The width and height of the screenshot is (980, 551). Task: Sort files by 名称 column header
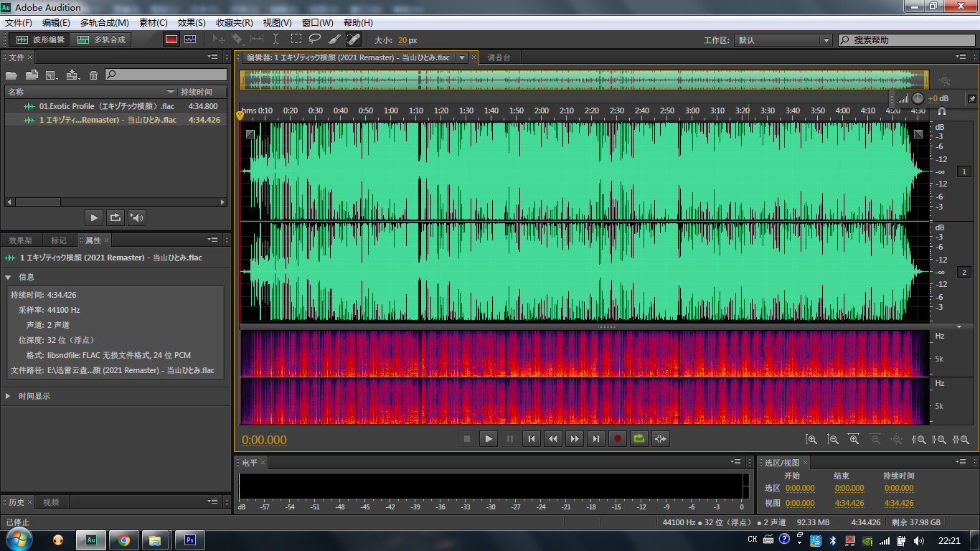[x=91, y=92]
